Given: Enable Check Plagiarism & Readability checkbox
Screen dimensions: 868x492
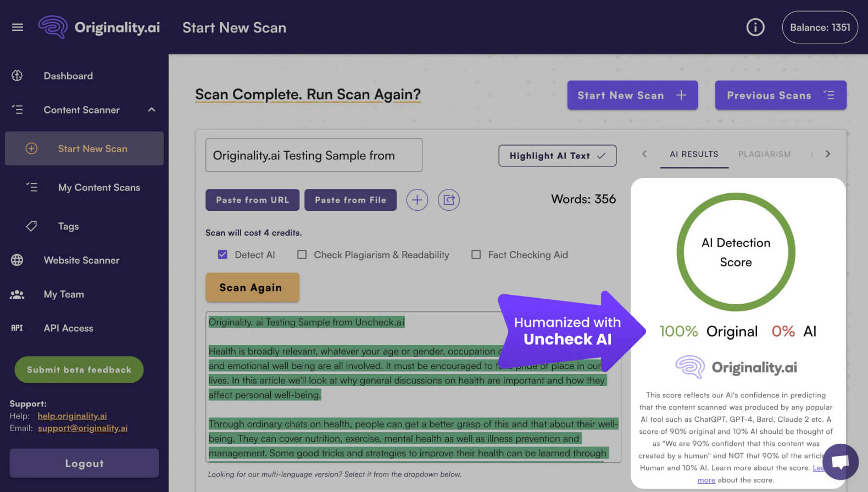Looking at the screenshot, I should click(x=302, y=254).
